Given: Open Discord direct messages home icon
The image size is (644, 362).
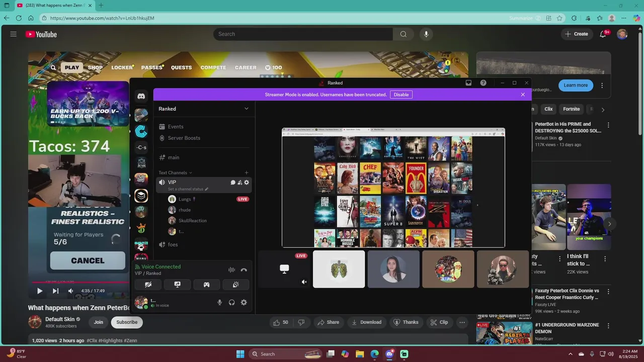Looking at the screenshot, I should (x=141, y=96).
